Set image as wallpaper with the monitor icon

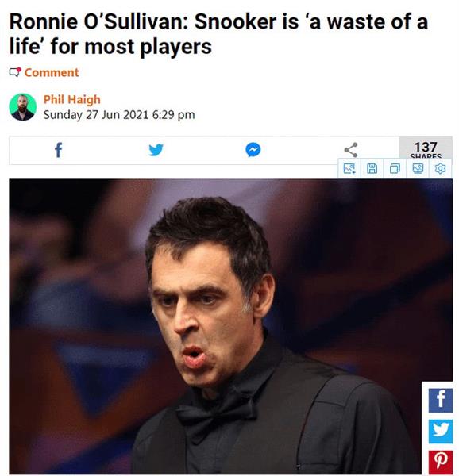[418, 168]
